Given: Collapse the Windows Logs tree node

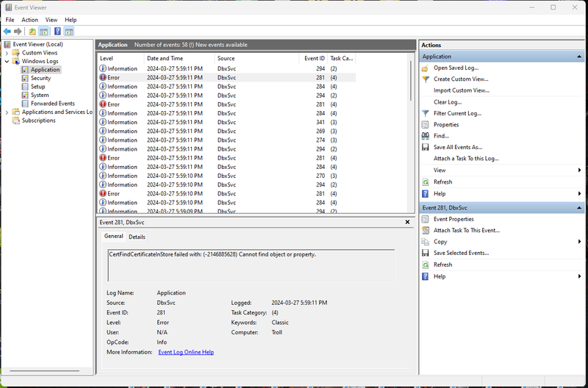Looking at the screenshot, I should [7, 61].
